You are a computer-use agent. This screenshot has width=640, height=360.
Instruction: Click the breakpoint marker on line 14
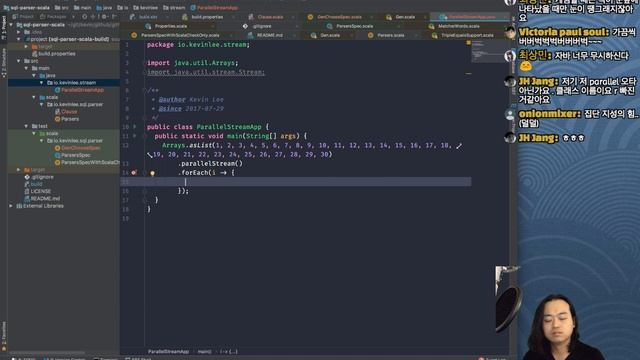pyautogui.click(x=134, y=173)
